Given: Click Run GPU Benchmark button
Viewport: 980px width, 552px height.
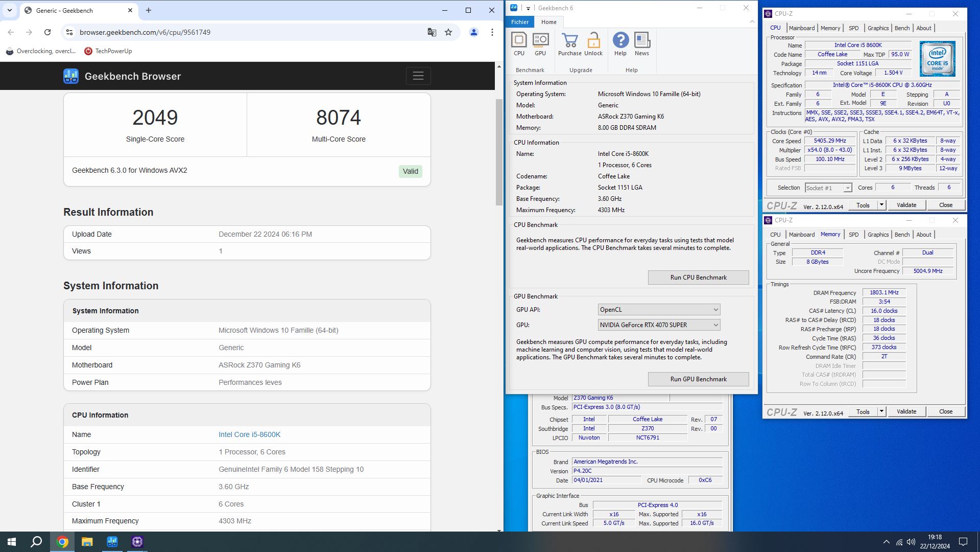Looking at the screenshot, I should [698, 379].
